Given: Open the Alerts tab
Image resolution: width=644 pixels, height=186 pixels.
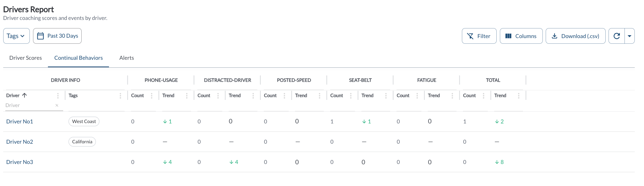Looking at the screenshot, I should pyautogui.click(x=126, y=58).
